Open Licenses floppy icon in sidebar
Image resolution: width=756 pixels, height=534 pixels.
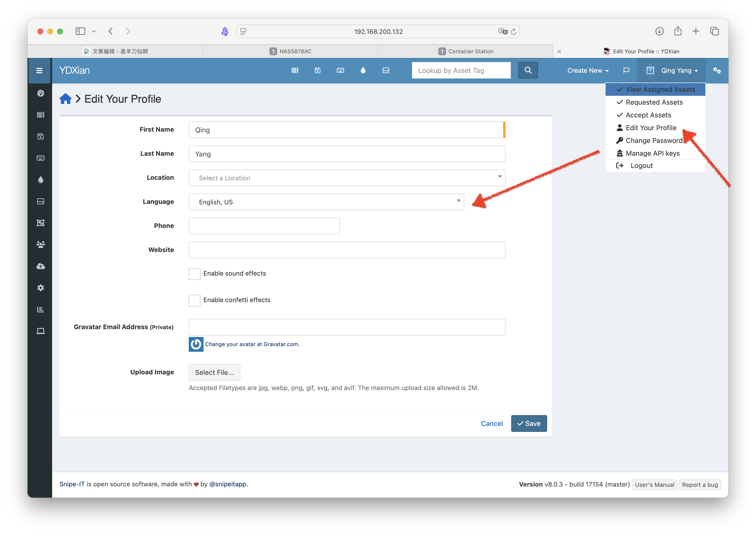pyautogui.click(x=41, y=137)
